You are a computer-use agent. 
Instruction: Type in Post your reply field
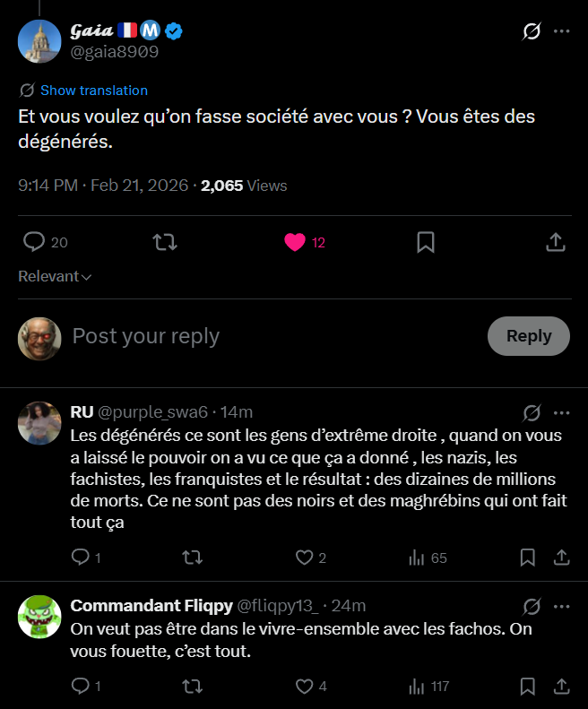[x=269, y=336]
